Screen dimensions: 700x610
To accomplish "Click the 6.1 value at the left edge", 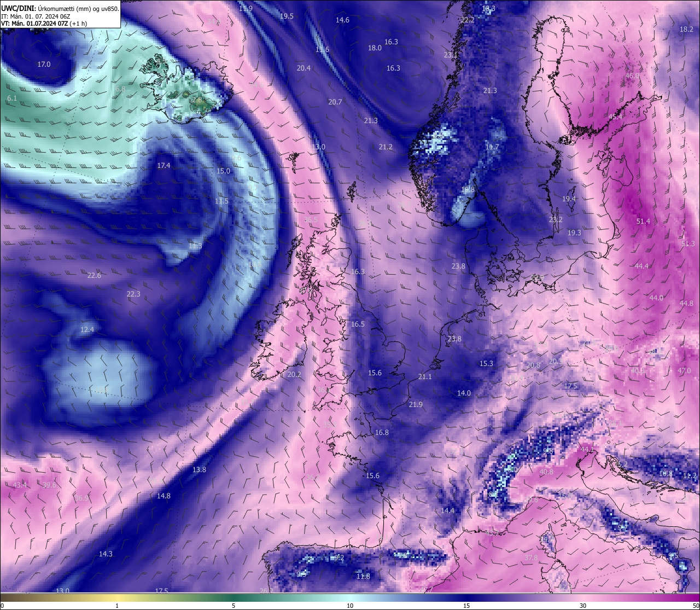I will point(12,98).
